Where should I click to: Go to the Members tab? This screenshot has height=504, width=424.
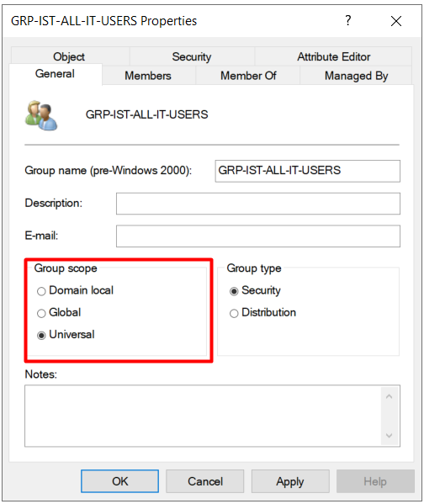pyautogui.click(x=148, y=76)
